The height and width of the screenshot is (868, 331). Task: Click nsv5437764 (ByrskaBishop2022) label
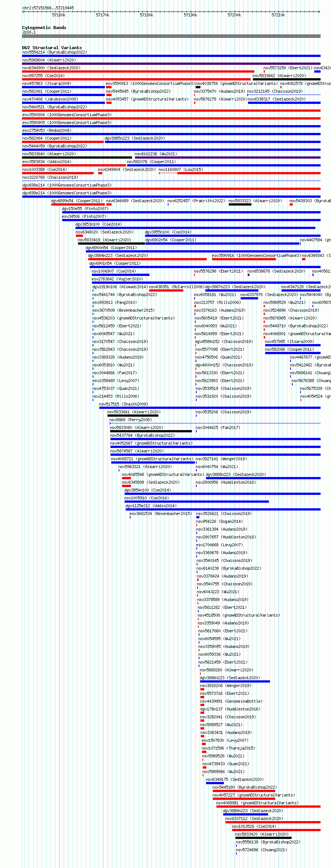[142, 435]
